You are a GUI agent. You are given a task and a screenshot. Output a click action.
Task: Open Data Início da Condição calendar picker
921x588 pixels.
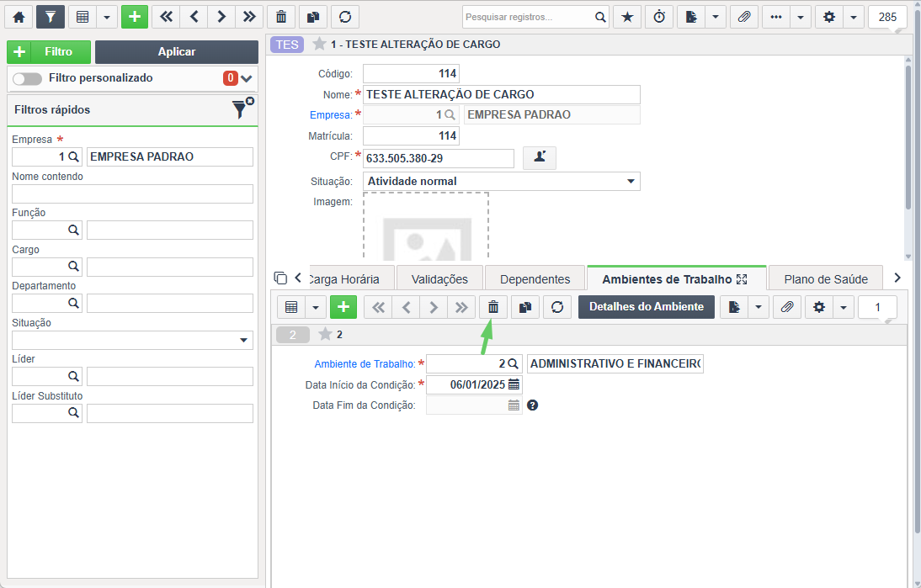pos(514,384)
